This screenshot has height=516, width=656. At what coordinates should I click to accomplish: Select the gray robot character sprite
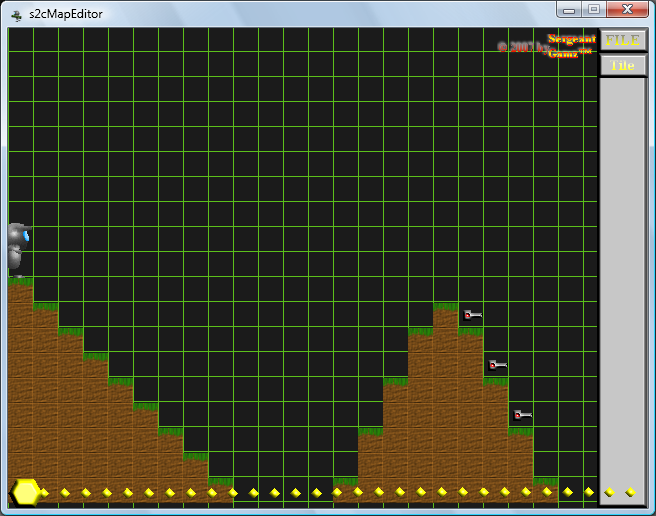[19, 250]
